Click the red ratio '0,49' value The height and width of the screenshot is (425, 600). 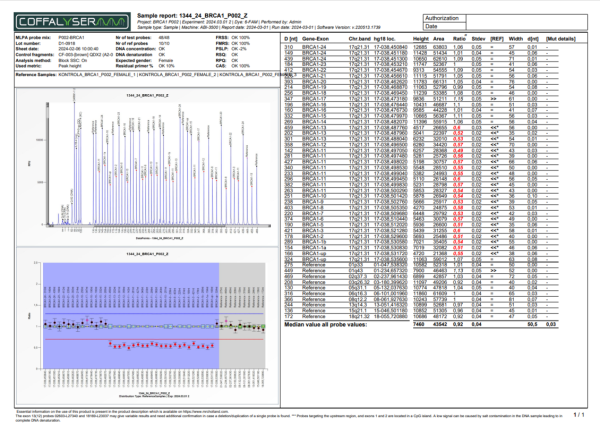click(x=458, y=150)
